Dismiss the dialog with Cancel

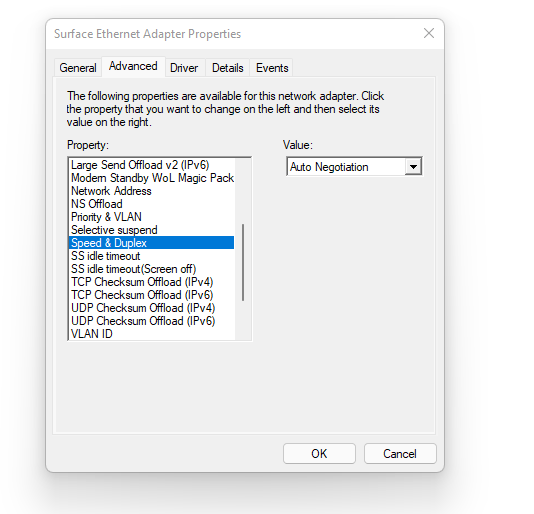[x=400, y=453]
